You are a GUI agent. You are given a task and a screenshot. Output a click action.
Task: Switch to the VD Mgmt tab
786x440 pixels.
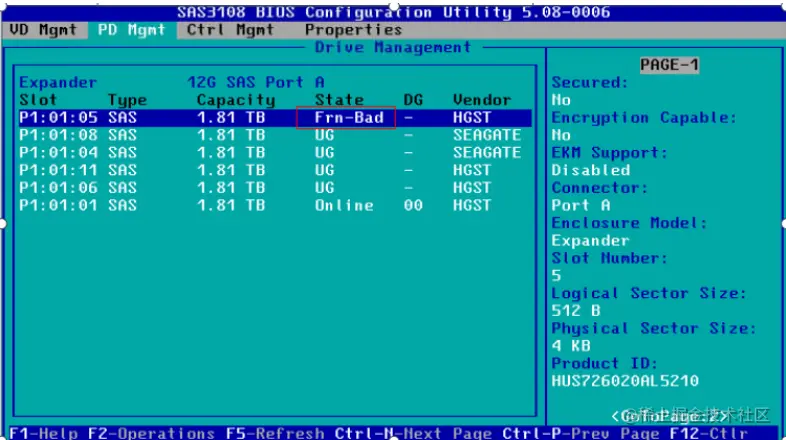pos(43,30)
